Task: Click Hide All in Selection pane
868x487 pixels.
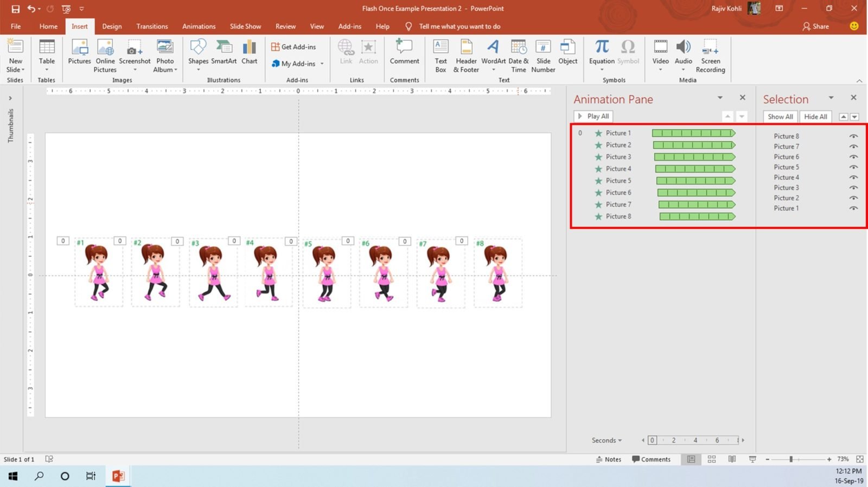Action: (x=815, y=117)
